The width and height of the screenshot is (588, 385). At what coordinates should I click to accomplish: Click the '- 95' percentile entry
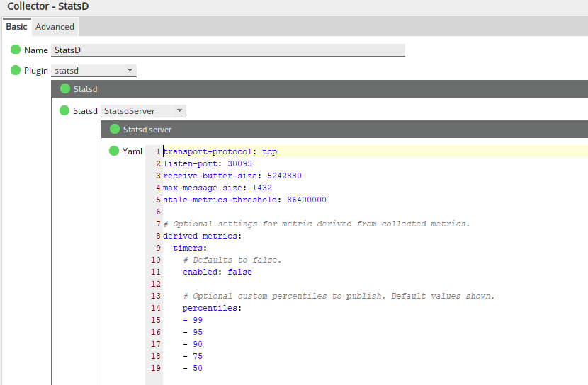coord(193,332)
